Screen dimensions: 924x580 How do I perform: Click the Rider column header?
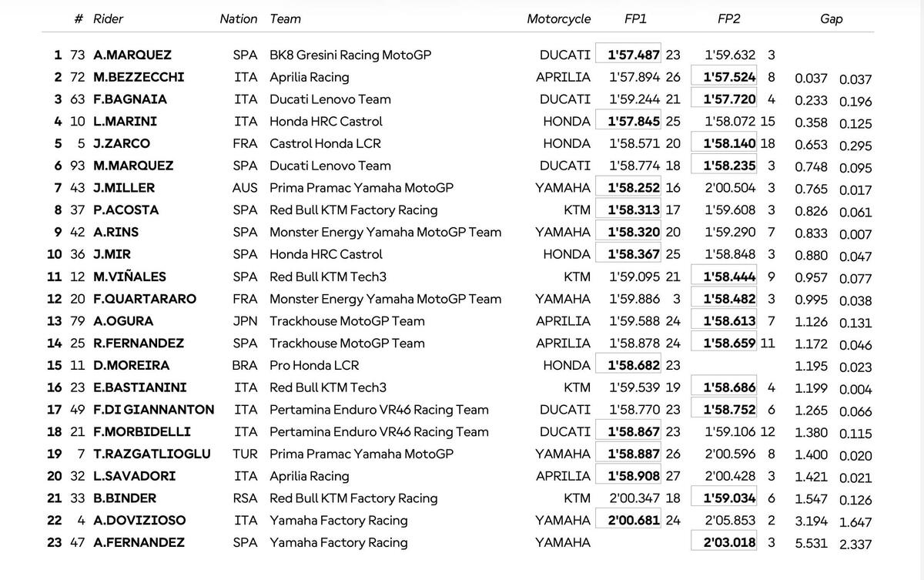tap(108, 18)
